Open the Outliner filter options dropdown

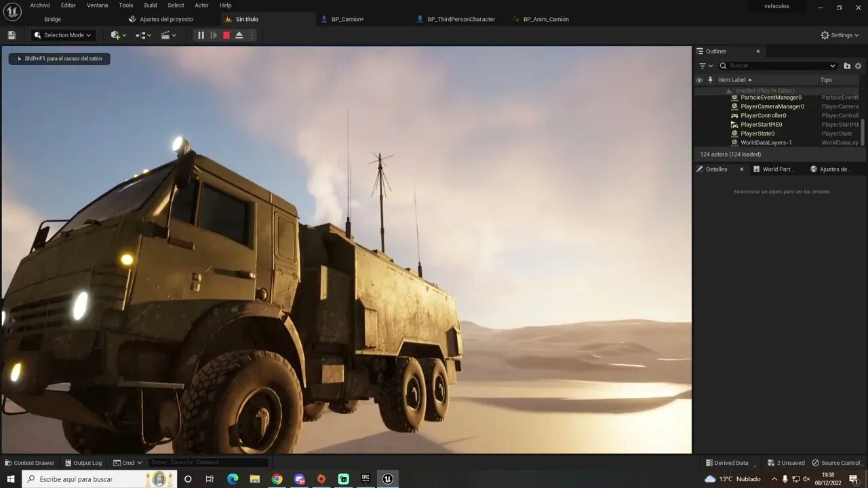click(x=706, y=66)
